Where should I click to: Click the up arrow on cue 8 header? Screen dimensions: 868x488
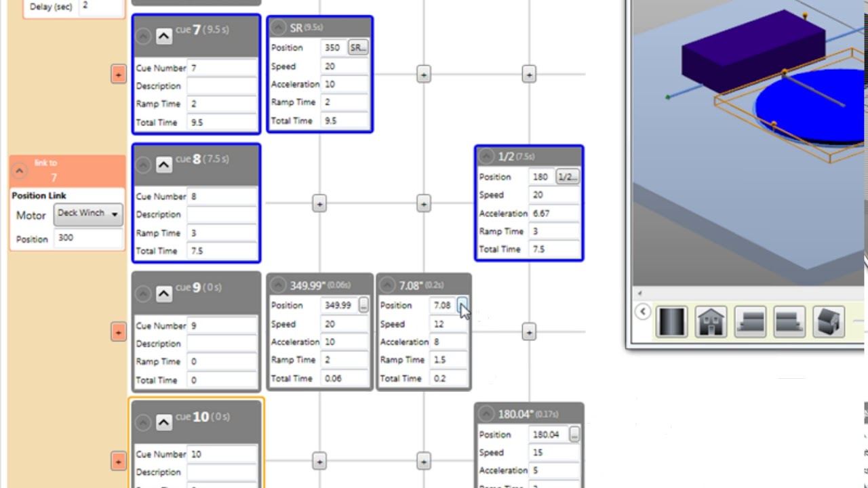coord(163,165)
